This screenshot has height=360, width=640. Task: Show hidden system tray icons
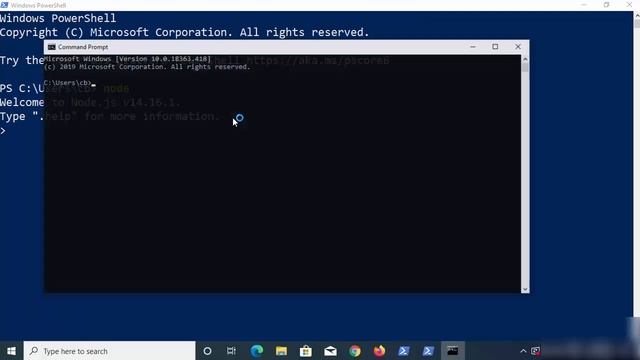pyautogui.click(x=523, y=351)
